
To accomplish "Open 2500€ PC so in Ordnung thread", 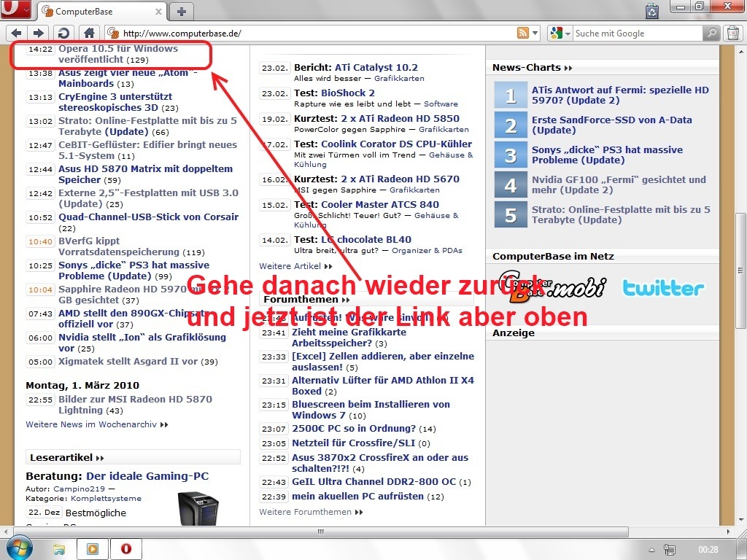I will click(354, 429).
